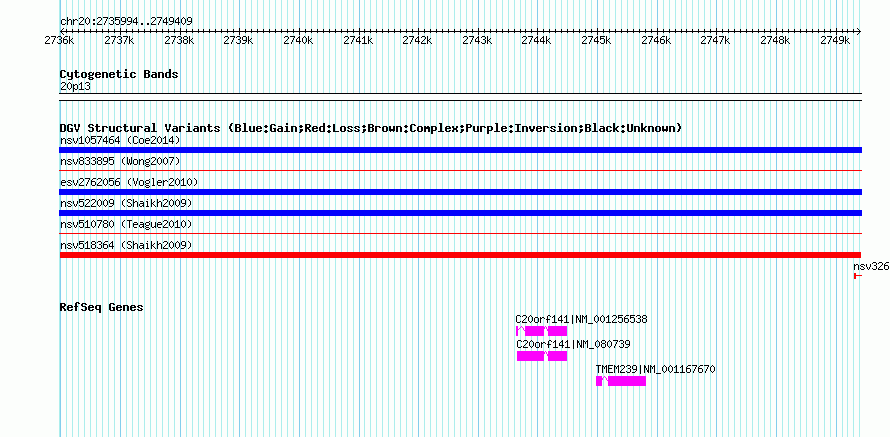
Task: Select the nsv833895 (Wong2007) thin red line
Action: point(460,170)
